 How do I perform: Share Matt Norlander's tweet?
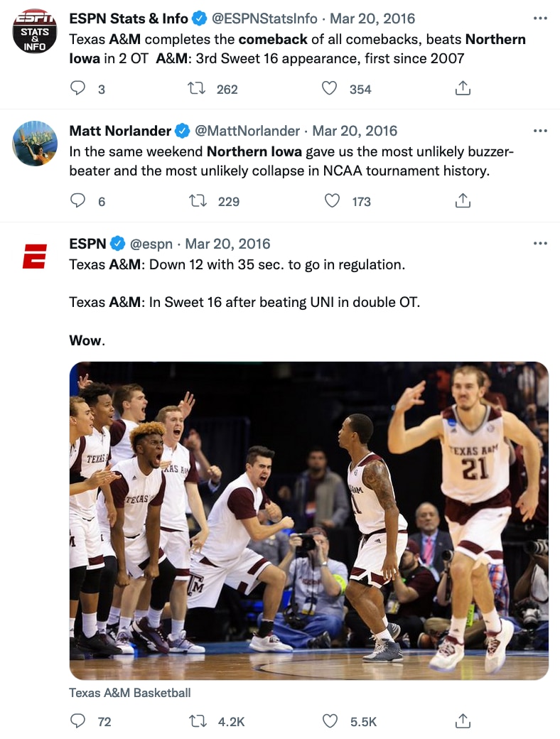tap(463, 201)
